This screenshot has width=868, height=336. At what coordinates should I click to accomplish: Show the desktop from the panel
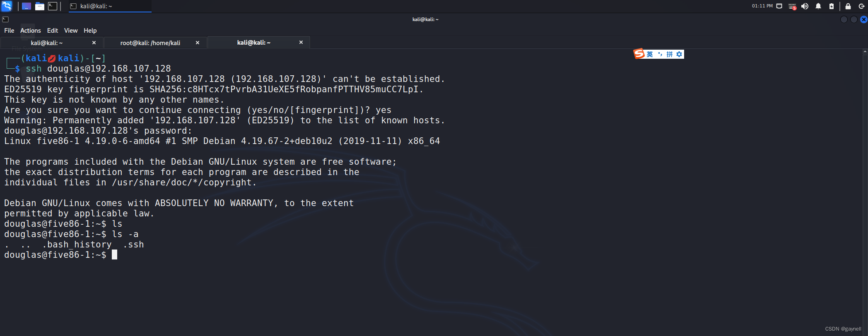click(27, 6)
